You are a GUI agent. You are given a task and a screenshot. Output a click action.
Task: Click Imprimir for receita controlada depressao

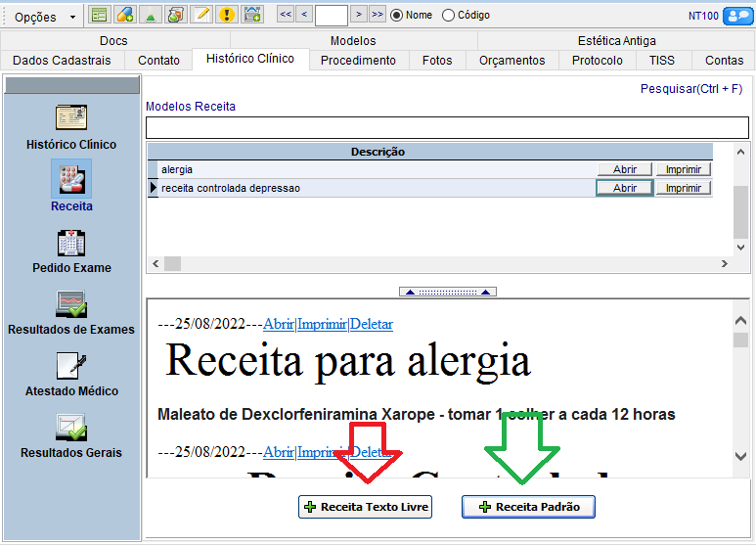pos(683,188)
